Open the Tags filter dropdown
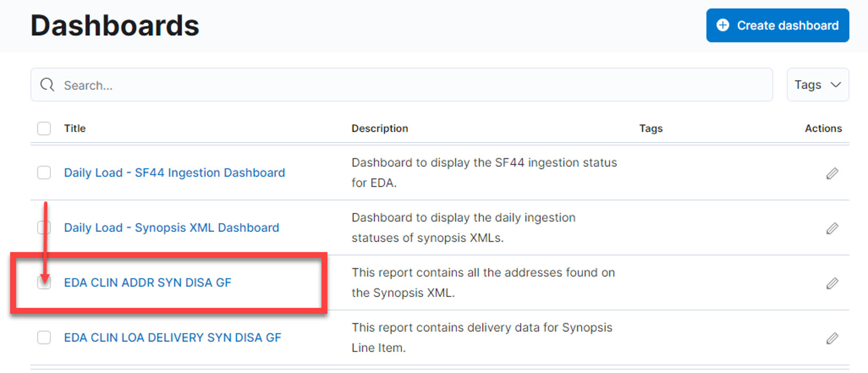868x373 pixels. click(818, 85)
